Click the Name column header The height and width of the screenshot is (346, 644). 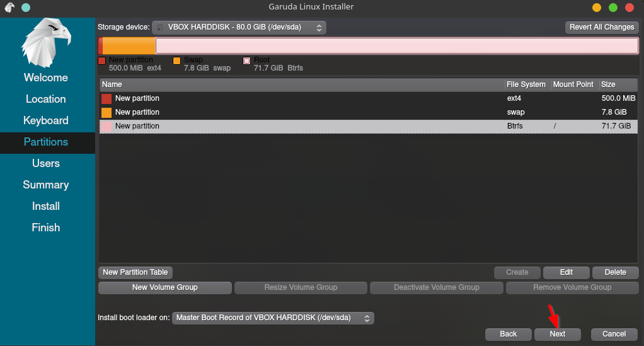[302, 84]
